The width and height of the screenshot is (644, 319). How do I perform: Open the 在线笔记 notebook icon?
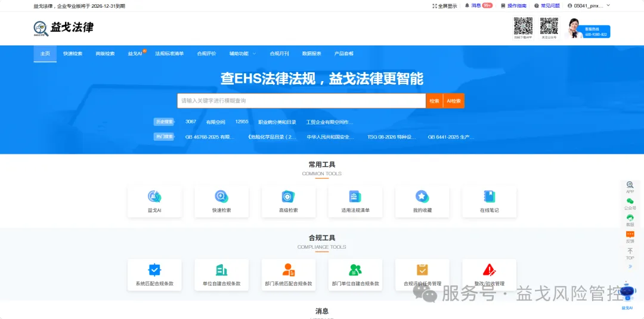(489, 196)
